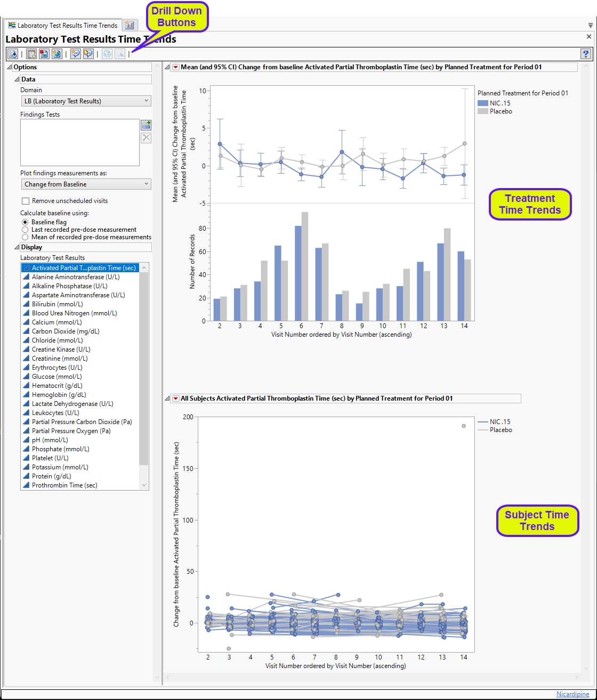
Task: Switch to the Laboratory Test Results Time Trends tab
Action: click(x=63, y=25)
